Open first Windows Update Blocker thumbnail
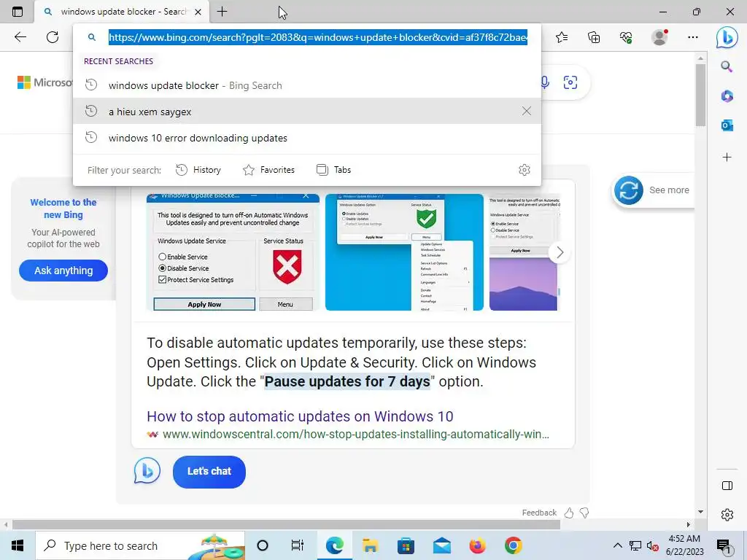This screenshot has width=747, height=560. (233, 252)
